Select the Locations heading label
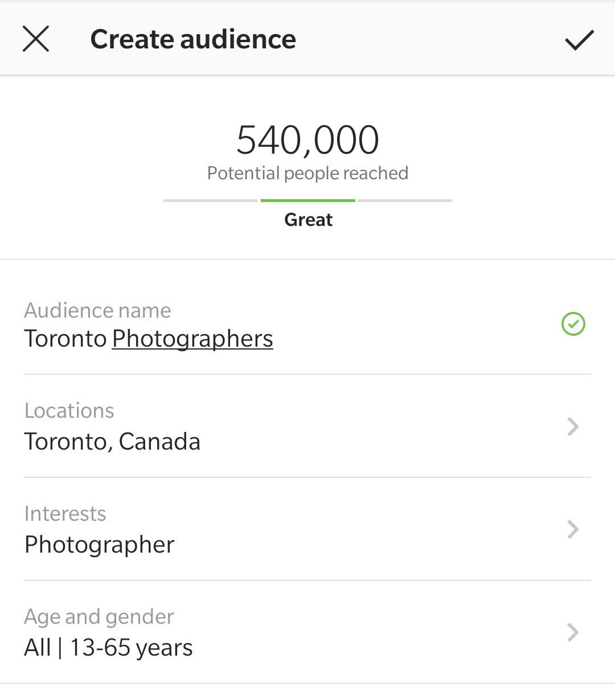 (69, 410)
